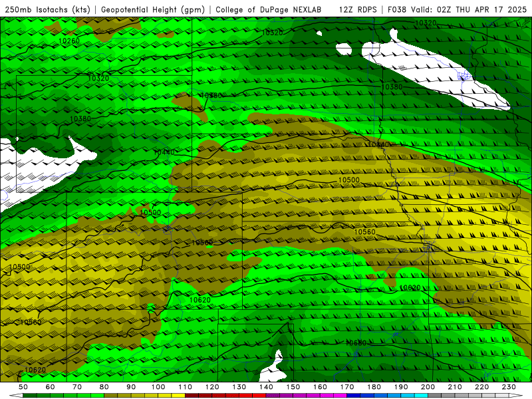Click the 60 knot colorbar label
The width and height of the screenshot is (532, 399).
(x=51, y=387)
